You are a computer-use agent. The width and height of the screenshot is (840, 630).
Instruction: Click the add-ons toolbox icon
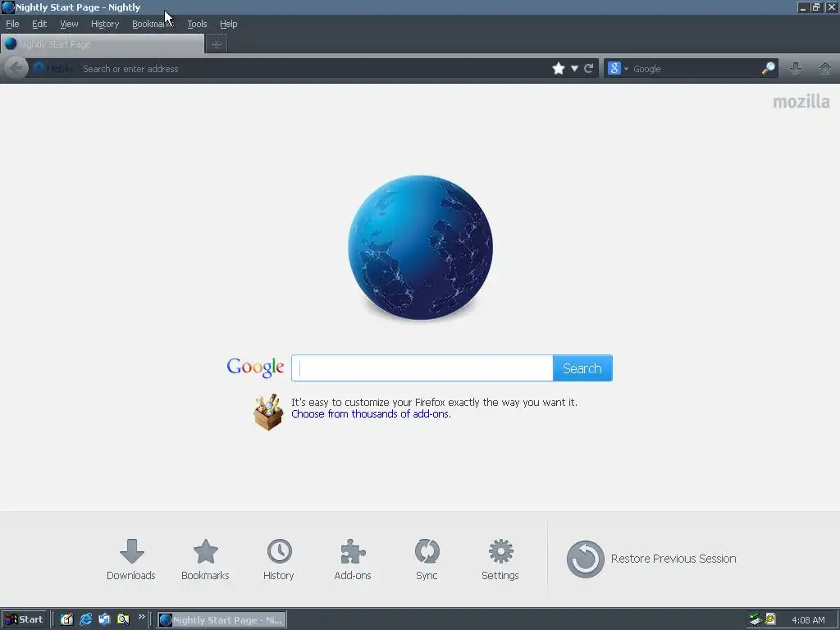coord(268,412)
